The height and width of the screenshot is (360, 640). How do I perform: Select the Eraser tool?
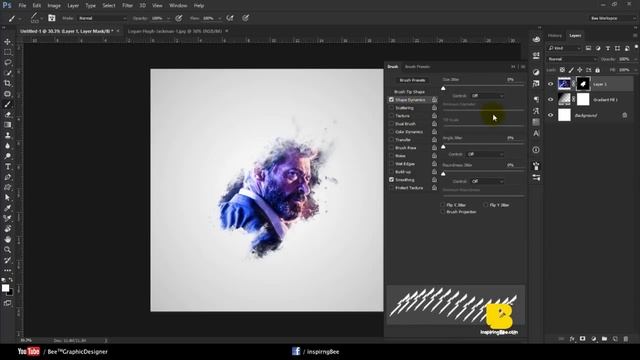click(7, 115)
